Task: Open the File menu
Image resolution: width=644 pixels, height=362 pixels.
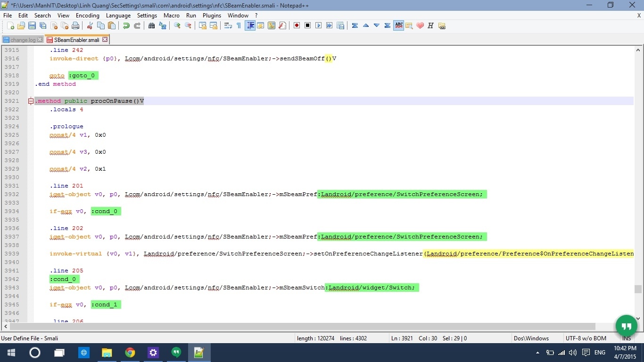Action: click(x=8, y=15)
